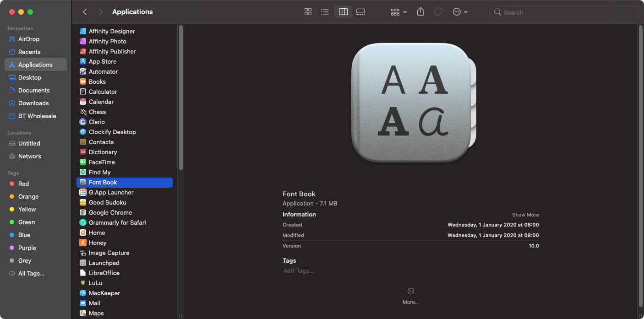The width and height of the screenshot is (644, 319).
Task: Open Documents in the sidebar
Action: (36, 90)
